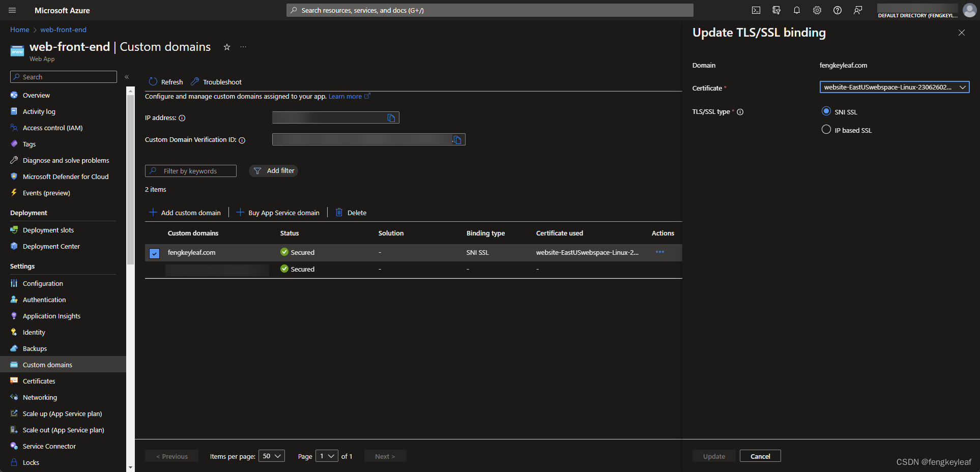Click the Update button
Viewport: 980px width, 472px height.
[714, 456]
